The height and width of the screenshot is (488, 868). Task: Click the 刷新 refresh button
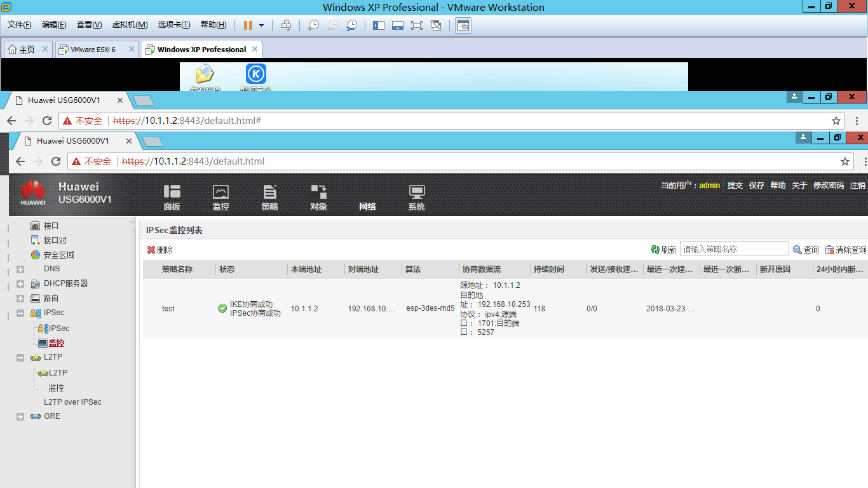(664, 250)
